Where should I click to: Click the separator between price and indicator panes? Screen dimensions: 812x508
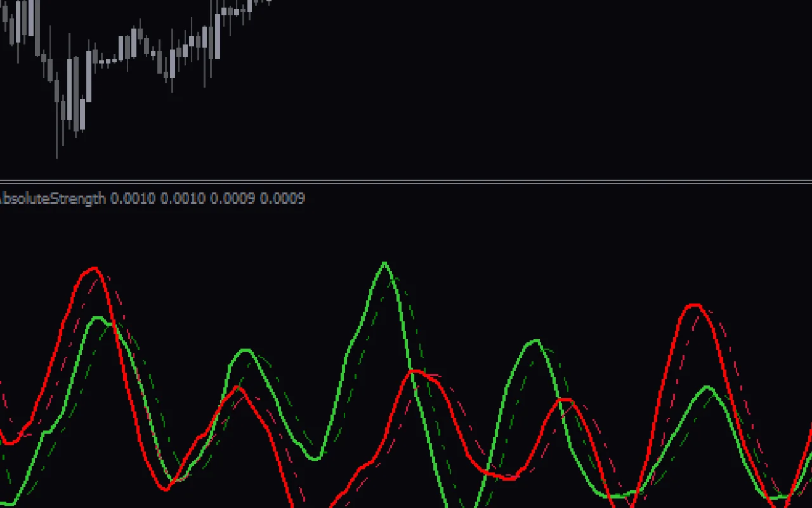point(406,182)
